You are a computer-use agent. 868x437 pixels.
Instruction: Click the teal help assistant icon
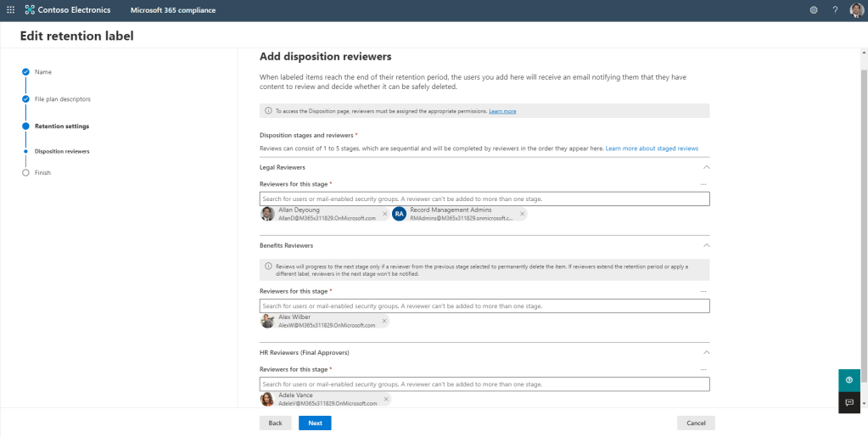[x=849, y=380]
